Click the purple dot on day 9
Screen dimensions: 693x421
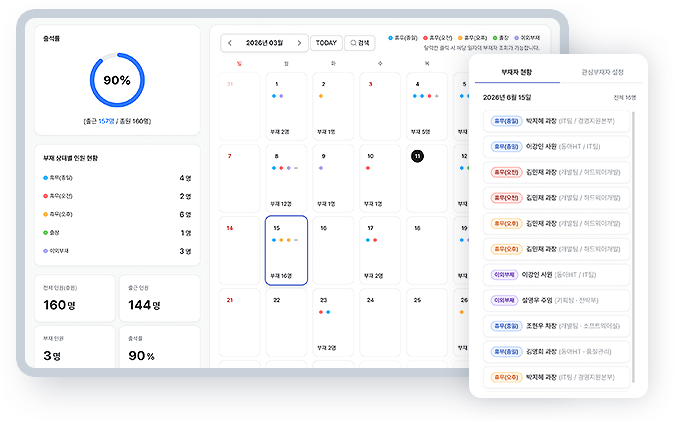pyautogui.click(x=321, y=168)
